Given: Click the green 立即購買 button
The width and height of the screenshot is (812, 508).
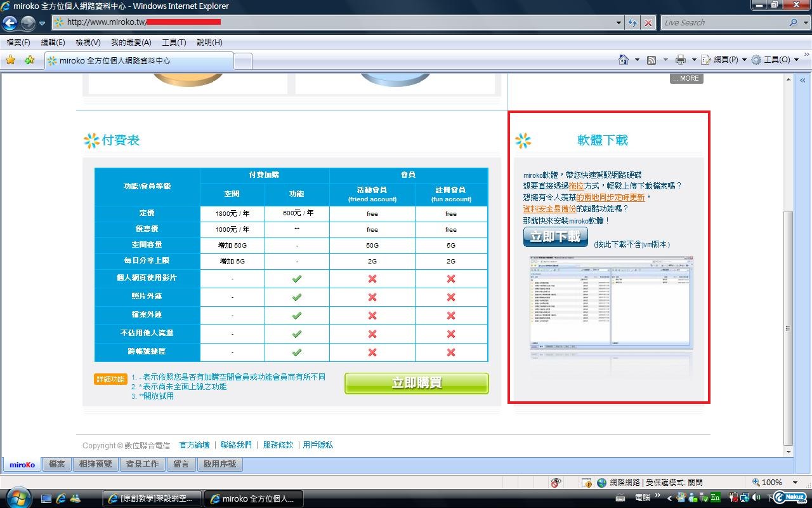Looking at the screenshot, I should pos(417,383).
